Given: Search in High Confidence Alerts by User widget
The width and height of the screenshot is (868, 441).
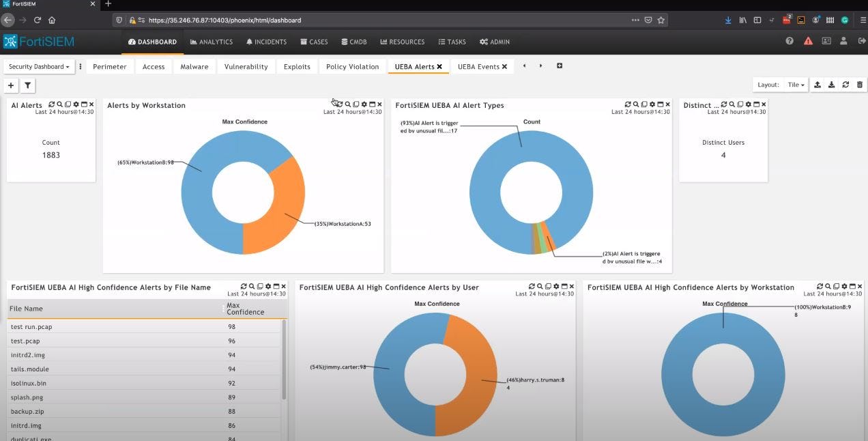Looking at the screenshot, I should coord(540,287).
